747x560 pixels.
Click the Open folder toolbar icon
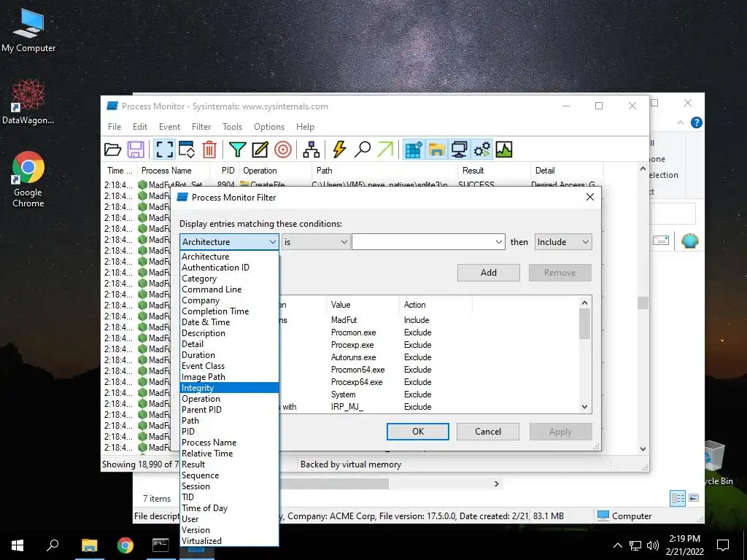[x=113, y=149]
